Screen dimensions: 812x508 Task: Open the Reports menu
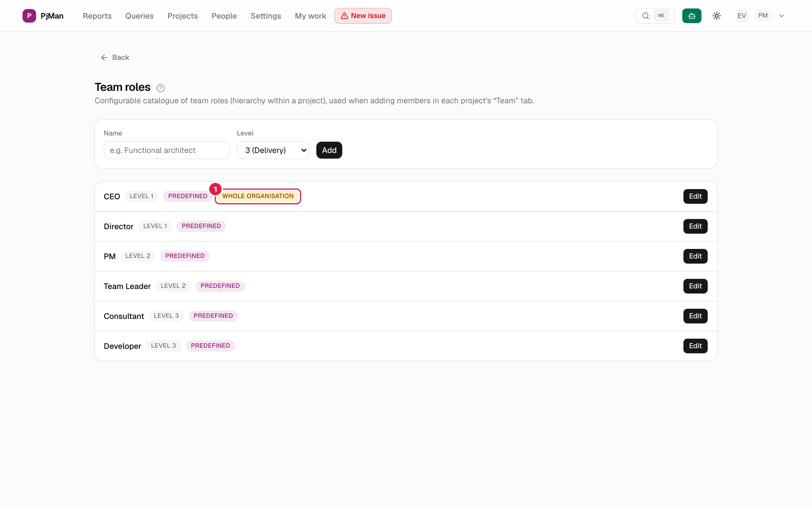97,16
